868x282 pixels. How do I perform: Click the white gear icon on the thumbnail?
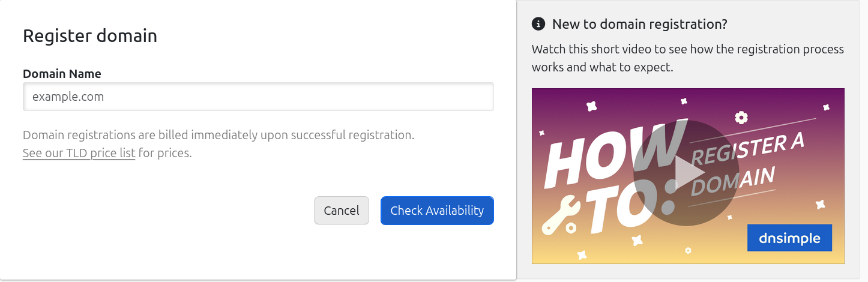(x=741, y=117)
